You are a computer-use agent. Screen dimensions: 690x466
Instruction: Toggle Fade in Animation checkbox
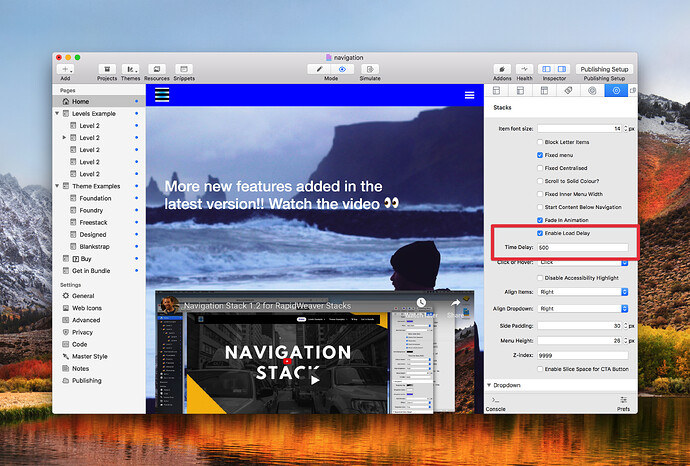coord(540,220)
